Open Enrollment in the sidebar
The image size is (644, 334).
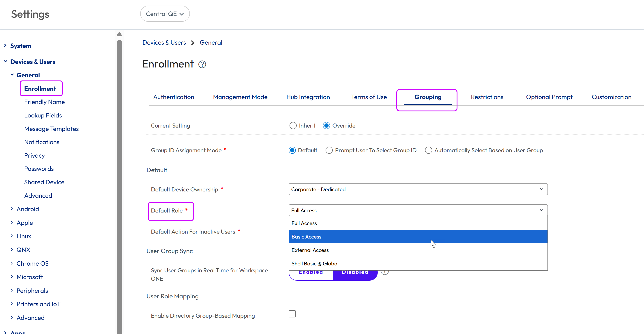[x=40, y=89]
